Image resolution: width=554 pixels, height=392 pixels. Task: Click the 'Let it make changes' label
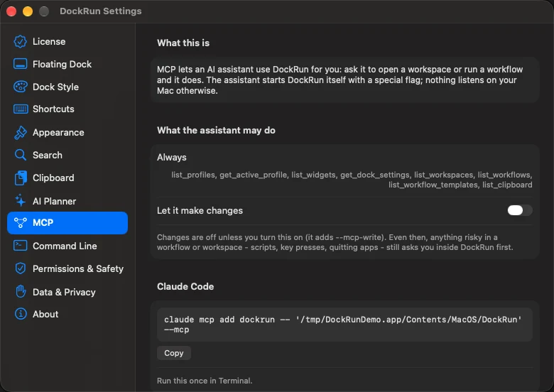click(x=200, y=211)
